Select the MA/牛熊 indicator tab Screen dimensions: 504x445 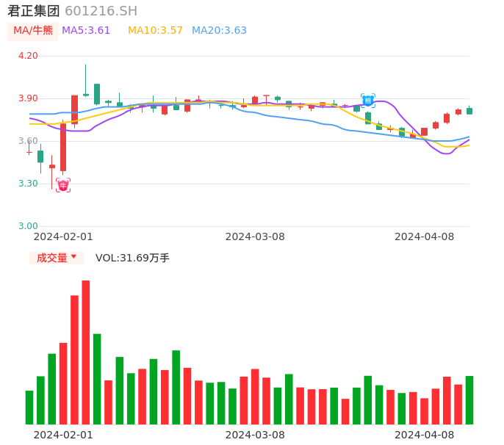click(x=32, y=31)
